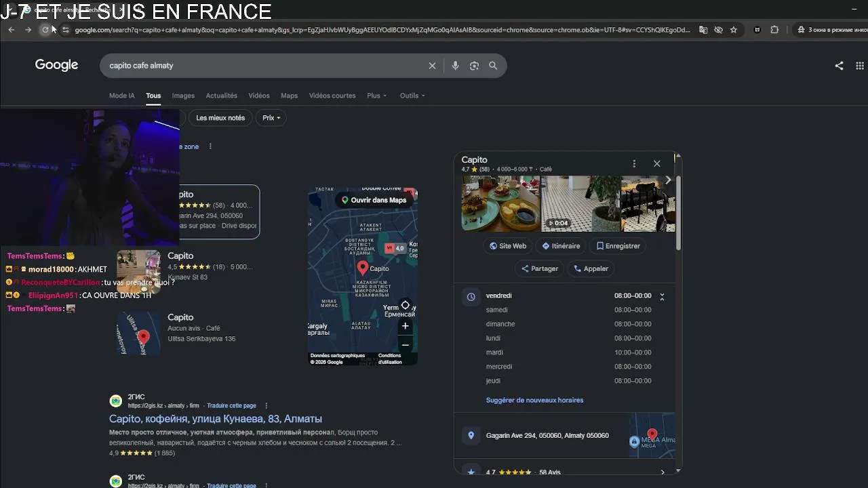This screenshot has height=488, width=868.
Task: Bookmark this page with the star icon
Action: [734, 30]
